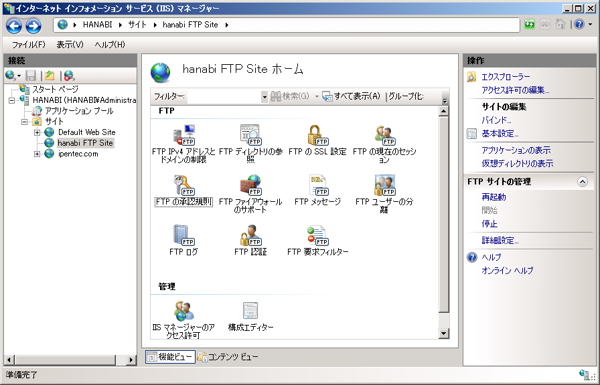Click the Forward navigation arrow

33,26
